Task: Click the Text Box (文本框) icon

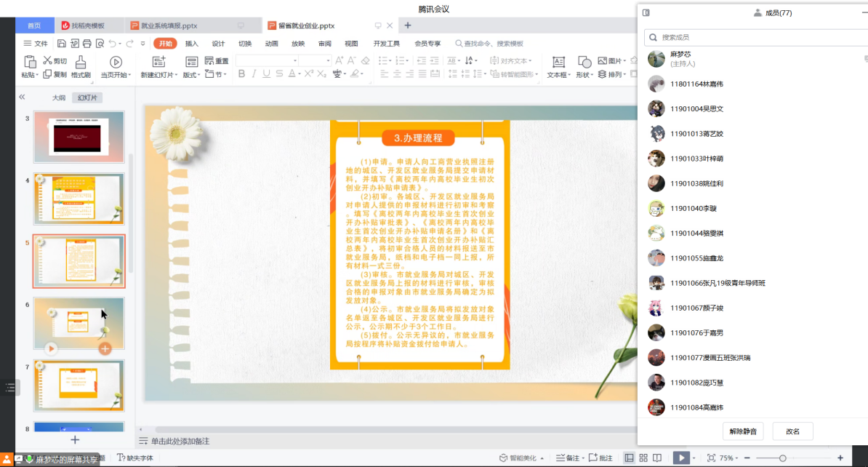Action: pyautogui.click(x=558, y=63)
